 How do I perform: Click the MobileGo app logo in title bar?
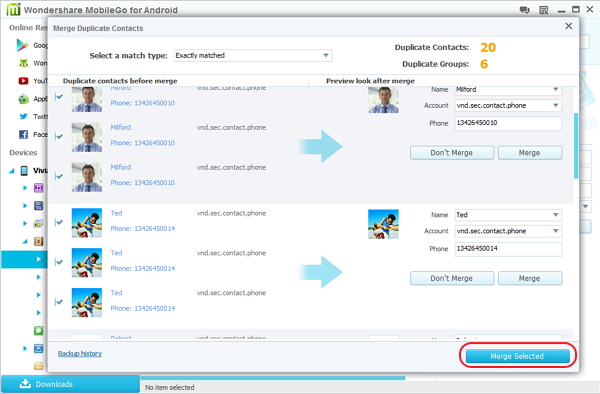click(13, 10)
